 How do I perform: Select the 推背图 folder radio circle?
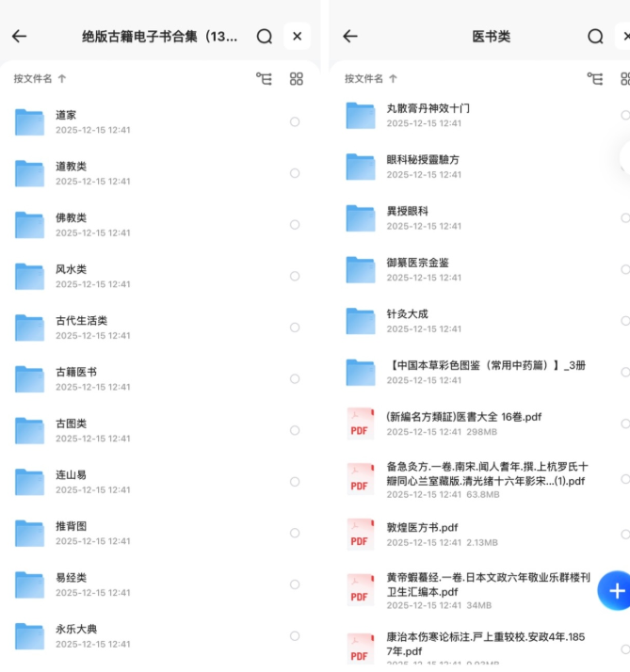[x=295, y=534]
